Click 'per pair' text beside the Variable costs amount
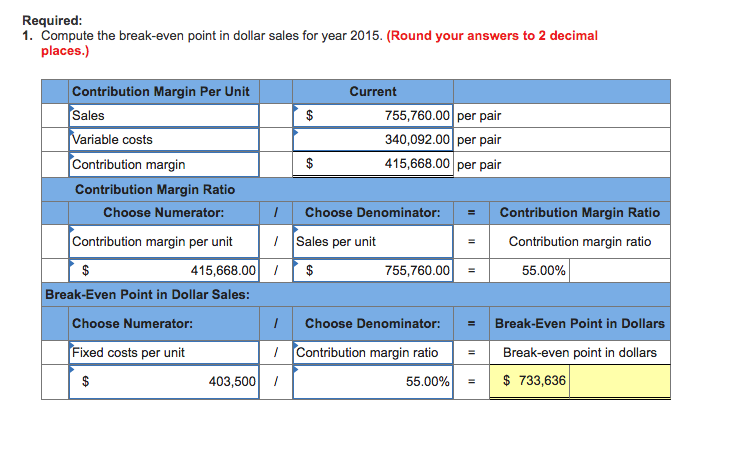This screenshot has height=453, width=738. tap(479, 140)
